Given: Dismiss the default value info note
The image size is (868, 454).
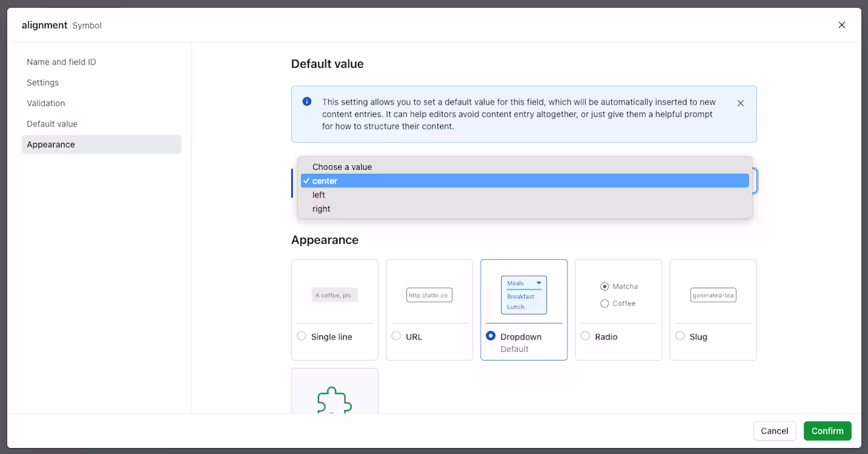Looking at the screenshot, I should 740,103.
